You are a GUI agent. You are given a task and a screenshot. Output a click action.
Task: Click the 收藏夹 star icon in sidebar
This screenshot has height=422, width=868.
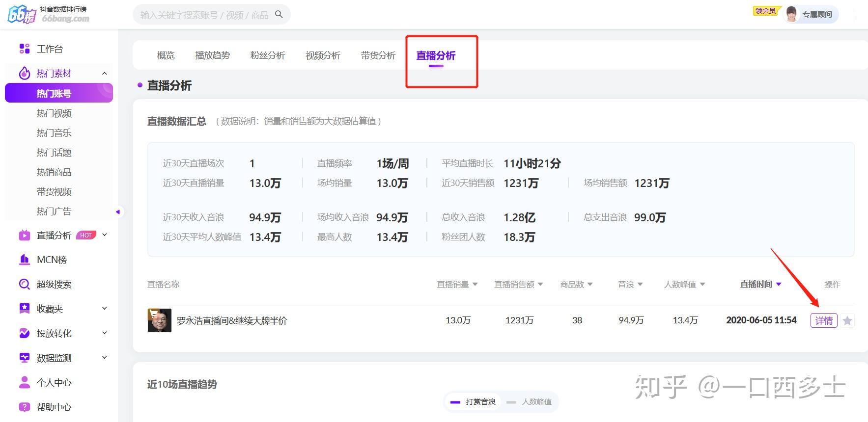pos(25,309)
